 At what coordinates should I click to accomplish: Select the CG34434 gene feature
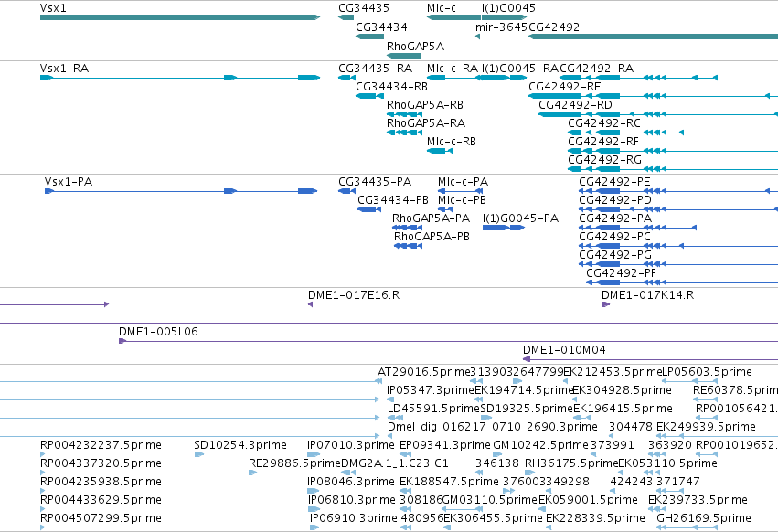tap(369, 37)
